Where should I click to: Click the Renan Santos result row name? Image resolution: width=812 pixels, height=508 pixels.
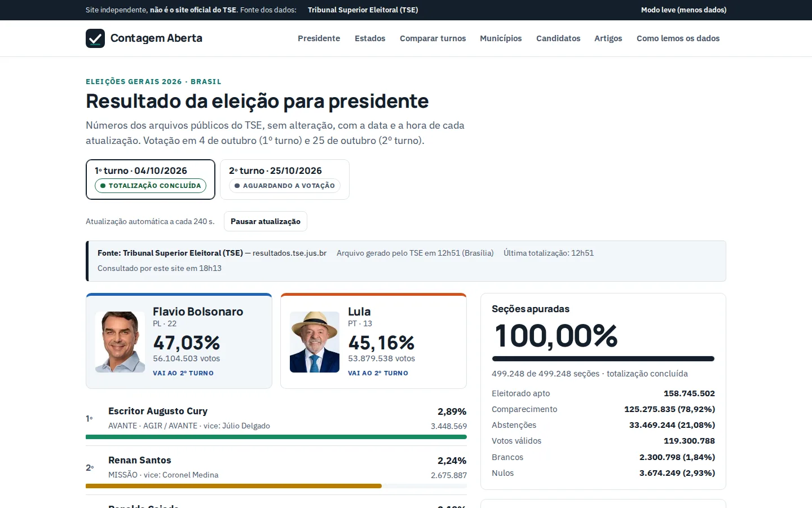tap(140, 460)
